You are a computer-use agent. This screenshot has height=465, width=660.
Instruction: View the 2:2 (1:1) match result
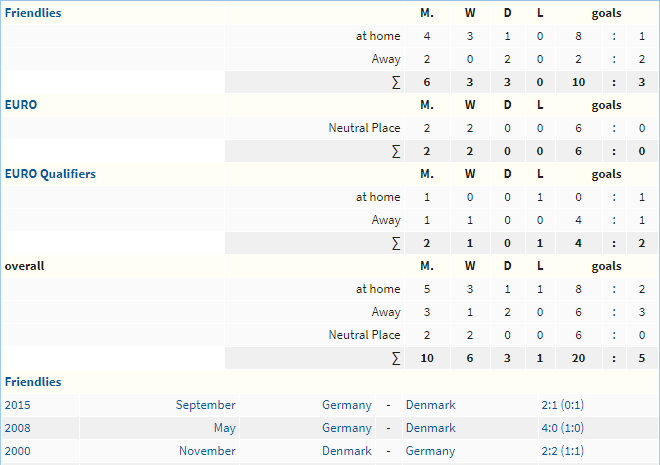(x=562, y=451)
